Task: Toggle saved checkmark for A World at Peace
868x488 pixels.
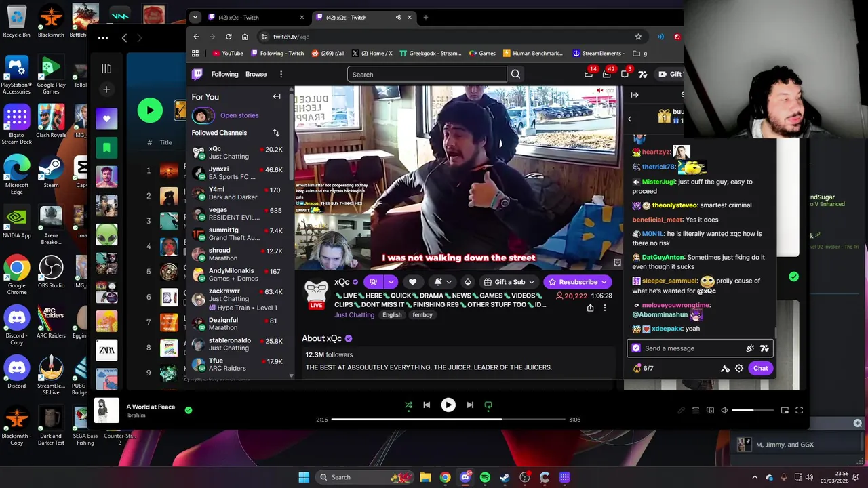Action: (189, 410)
